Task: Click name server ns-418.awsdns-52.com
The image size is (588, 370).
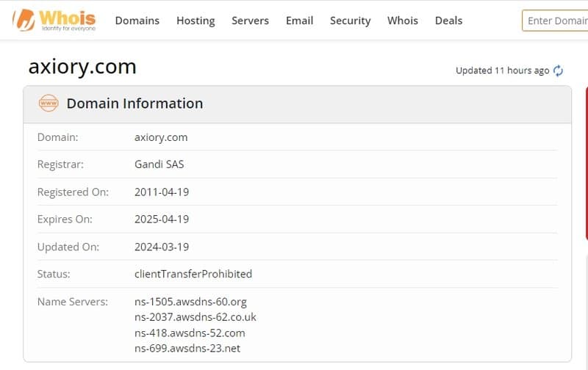Action: click(190, 333)
